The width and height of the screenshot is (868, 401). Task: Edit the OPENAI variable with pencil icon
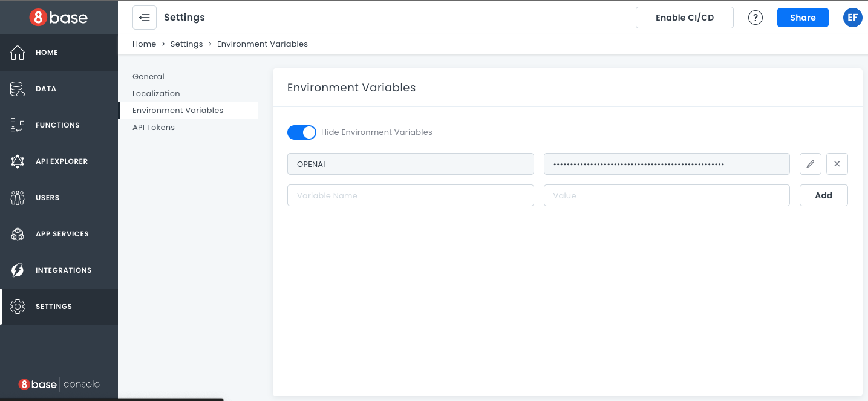click(810, 164)
